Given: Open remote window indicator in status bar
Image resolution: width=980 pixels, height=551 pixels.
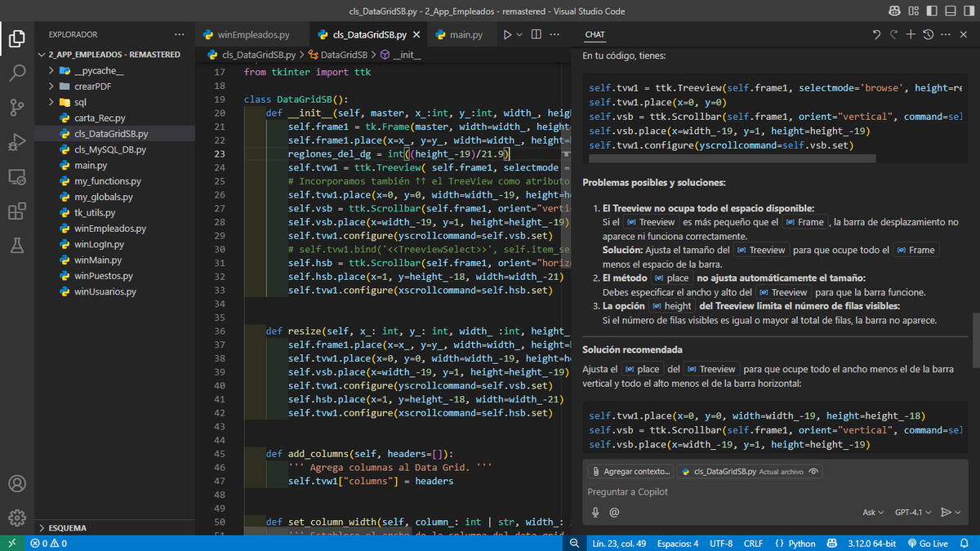Looking at the screenshot, I should 11,543.
